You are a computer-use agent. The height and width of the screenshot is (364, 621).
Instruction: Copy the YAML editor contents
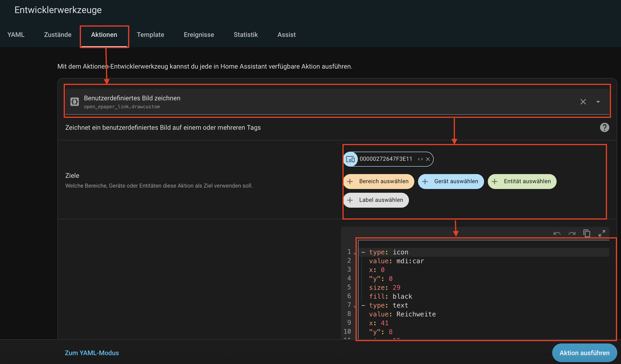click(x=587, y=233)
